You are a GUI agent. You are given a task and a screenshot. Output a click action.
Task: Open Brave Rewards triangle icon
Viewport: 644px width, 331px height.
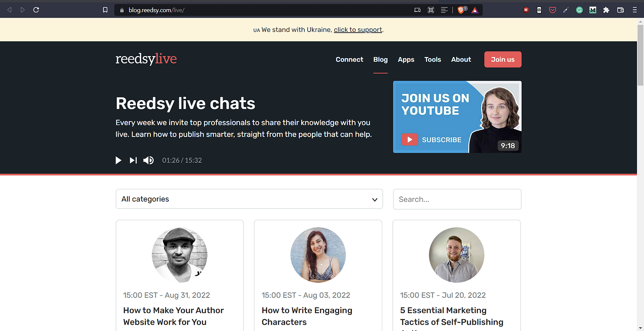(475, 10)
